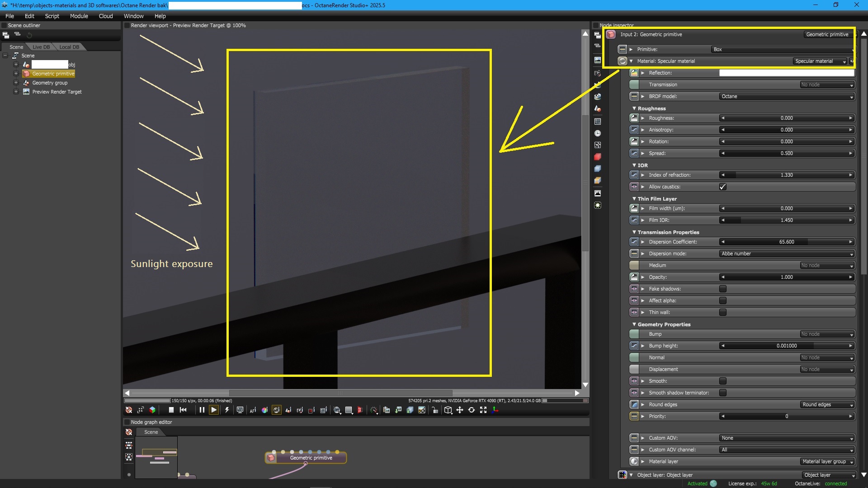Enable Thin wall checkbox

(722, 312)
